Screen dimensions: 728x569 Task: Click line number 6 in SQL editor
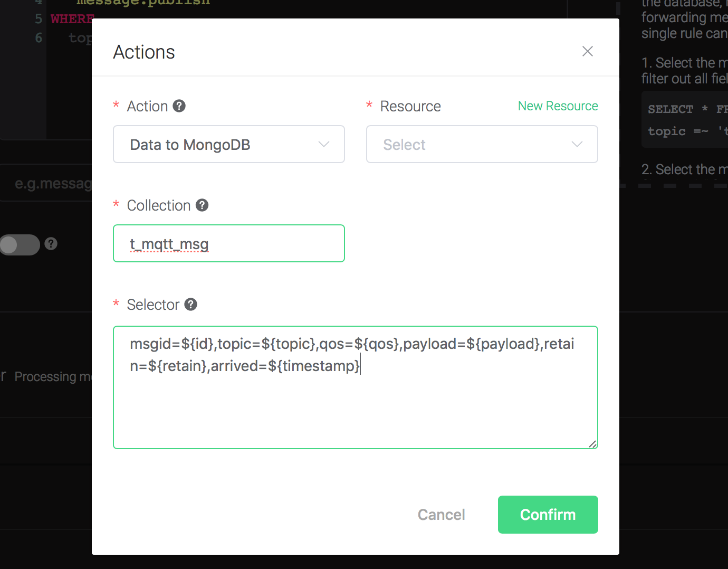point(39,38)
